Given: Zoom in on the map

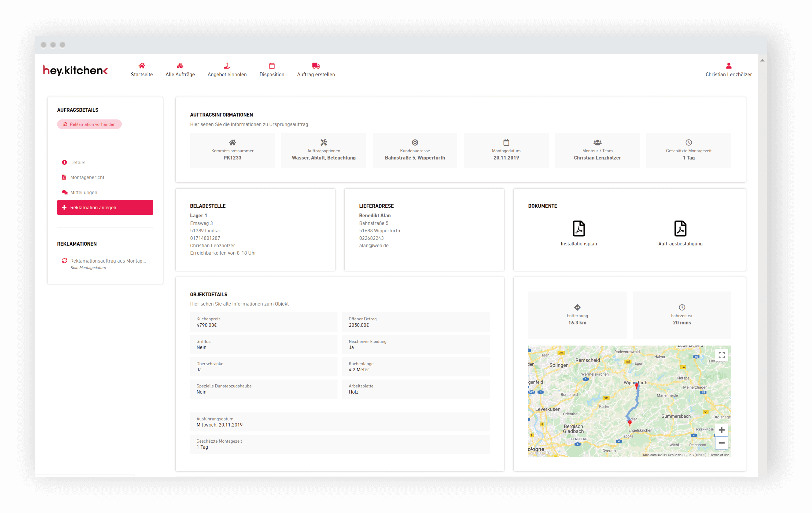Looking at the screenshot, I should click(721, 430).
